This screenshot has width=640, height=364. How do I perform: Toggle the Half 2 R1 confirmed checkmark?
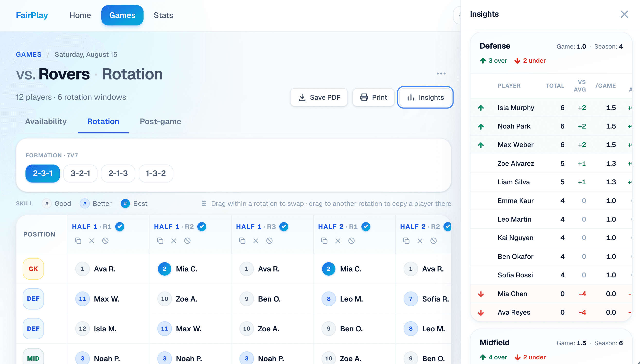click(x=366, y=226)
